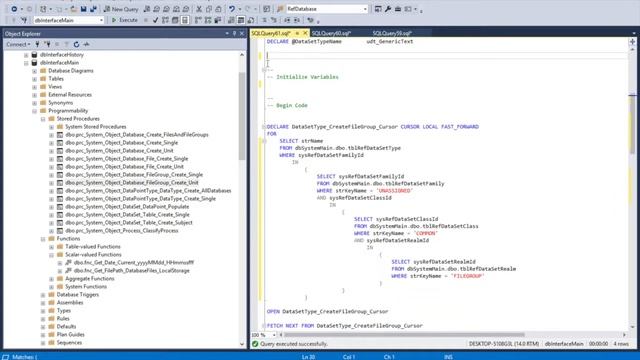Viewport: 640px width, 360px height.
Task: Click the New Query button
Action: coord(121,9)
